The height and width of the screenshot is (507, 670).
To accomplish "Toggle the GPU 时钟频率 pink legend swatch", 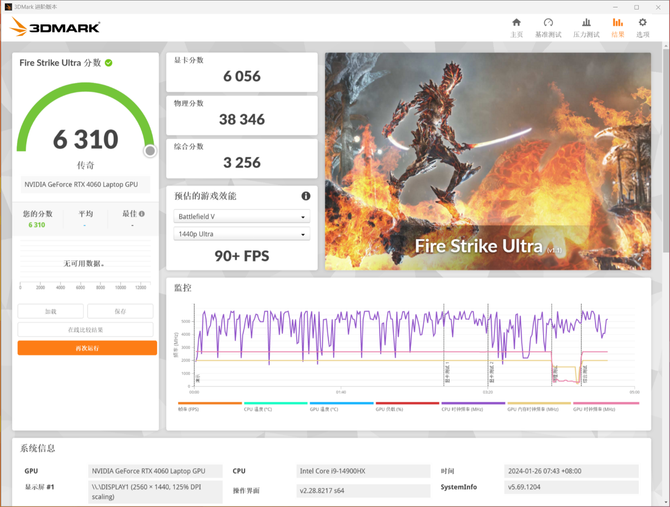I will [x=605, y=403].
